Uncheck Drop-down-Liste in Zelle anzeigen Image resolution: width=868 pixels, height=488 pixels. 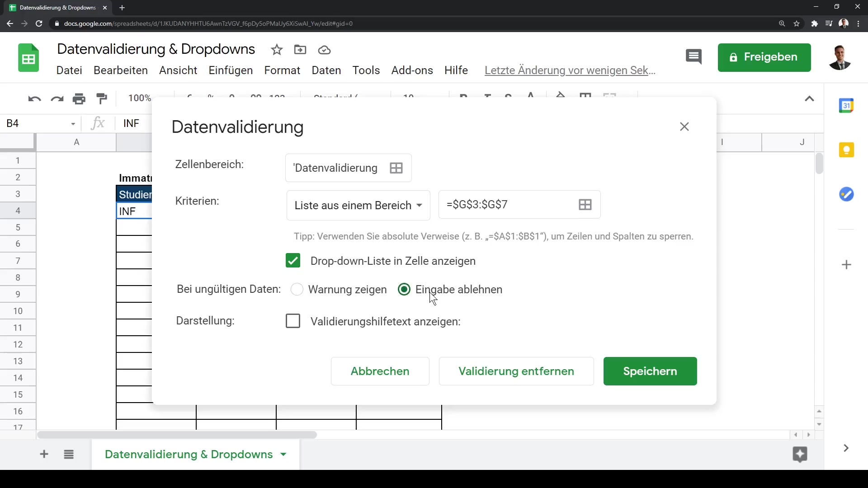pyautogui.click(x=293, y=261)
